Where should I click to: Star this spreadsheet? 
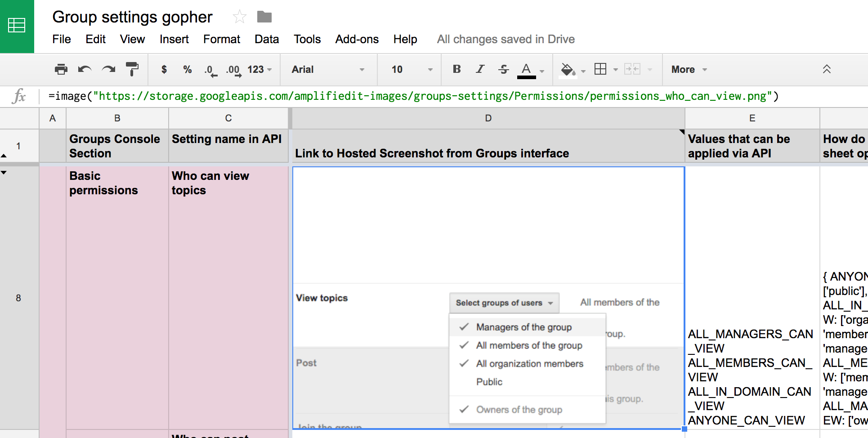pyautogui.click(x=239, y=17)
